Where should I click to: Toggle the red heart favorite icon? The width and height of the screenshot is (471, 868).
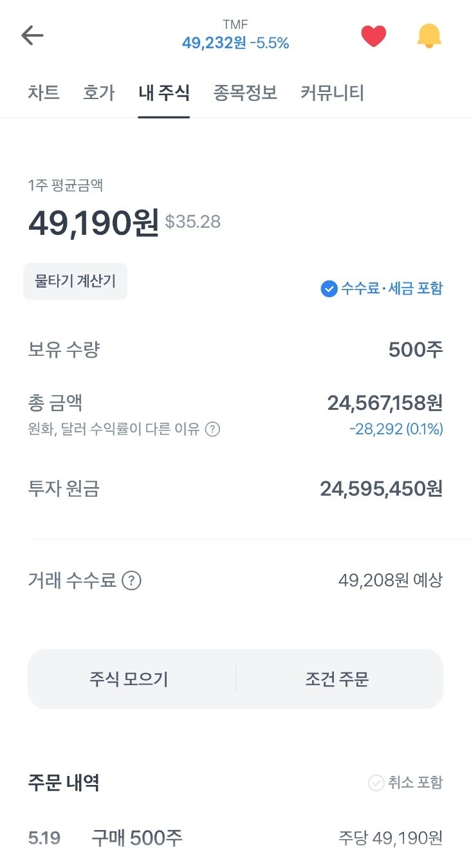pyautogui.click(x=373, y=36)
